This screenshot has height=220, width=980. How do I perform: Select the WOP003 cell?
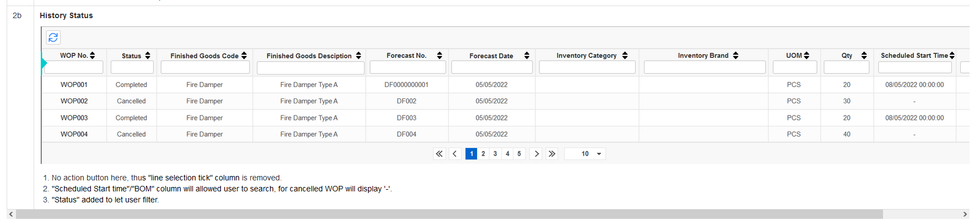(x=74, y=118)
